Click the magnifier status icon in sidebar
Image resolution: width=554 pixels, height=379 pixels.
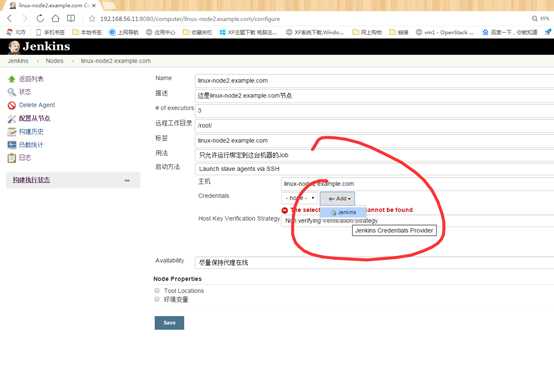[12, 92]
